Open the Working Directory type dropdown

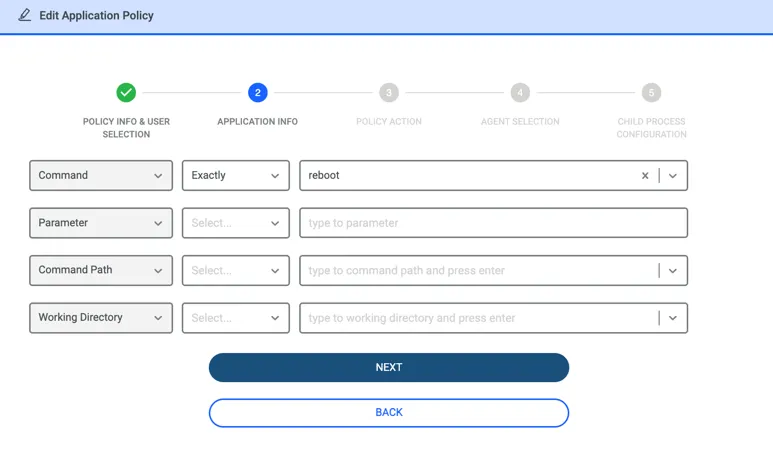101,318
